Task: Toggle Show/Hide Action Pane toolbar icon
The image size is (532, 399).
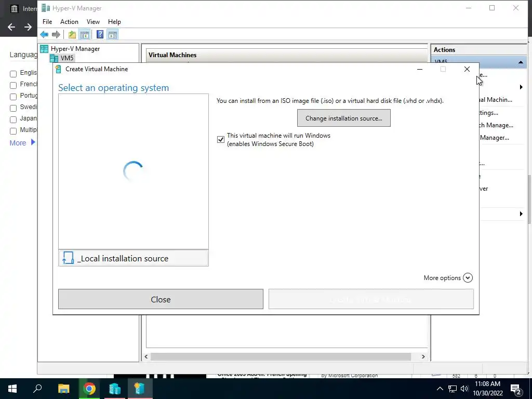Action: pos(113,34)
